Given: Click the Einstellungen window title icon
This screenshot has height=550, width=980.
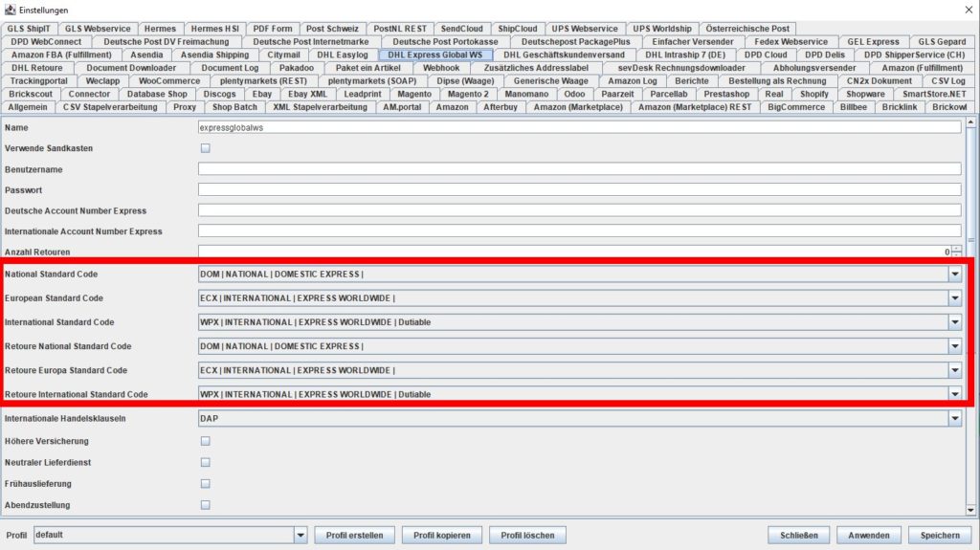Looking at the screenshot, I should pyautogui.click(x=10, y=10).
